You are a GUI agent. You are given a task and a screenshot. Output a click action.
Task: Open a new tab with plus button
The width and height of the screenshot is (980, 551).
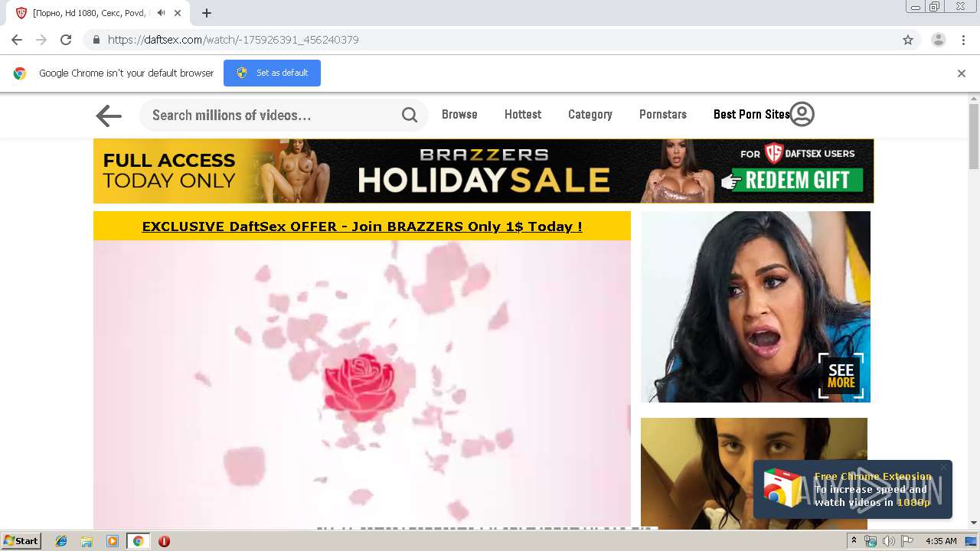click(207, 13)
